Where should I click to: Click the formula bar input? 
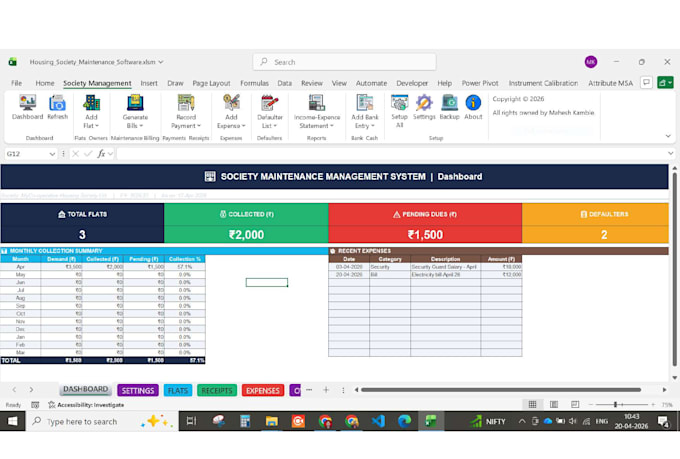pyautogui.click(x=391, y=154)
